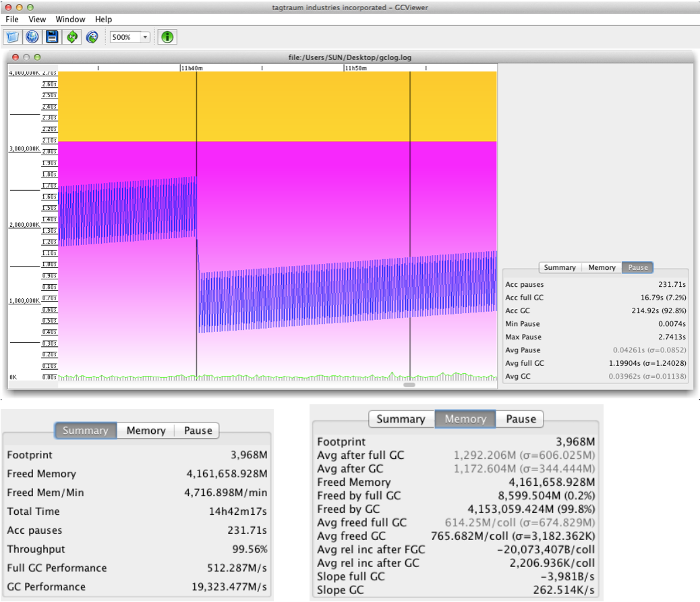Open the File menu
Viewport: 700px width, 602px height.
click(x=12, y=20)
